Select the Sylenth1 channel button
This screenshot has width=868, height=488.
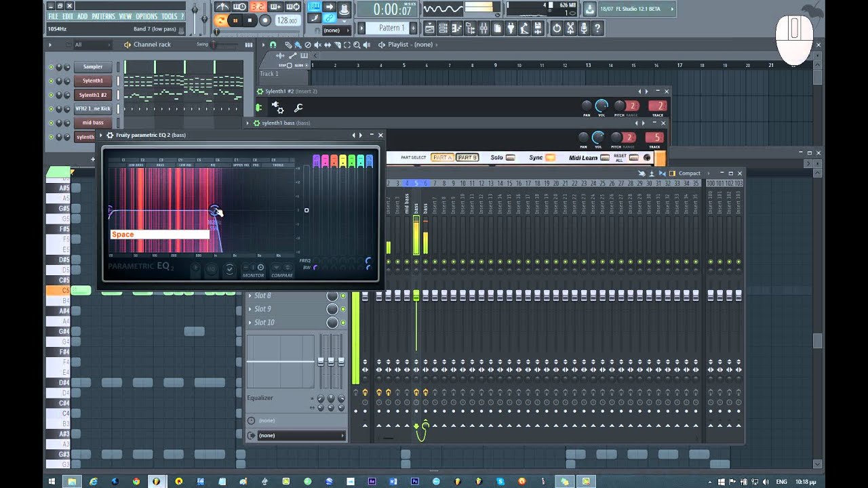point(93,81)
